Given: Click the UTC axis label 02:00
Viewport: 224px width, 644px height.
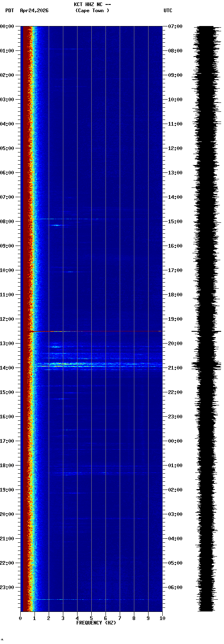Looking at the screenshot, I should click(175, 490).
